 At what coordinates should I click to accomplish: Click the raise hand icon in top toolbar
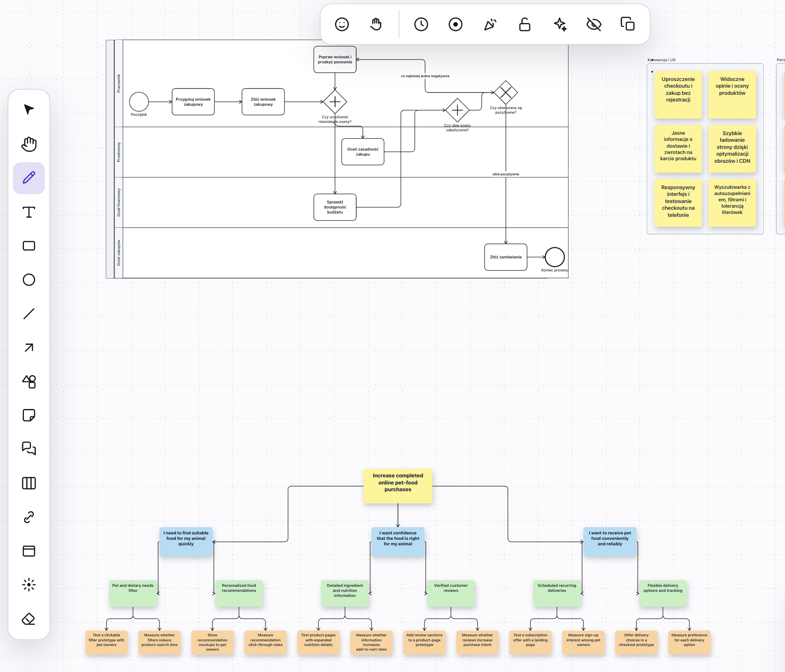pos(376,24)
